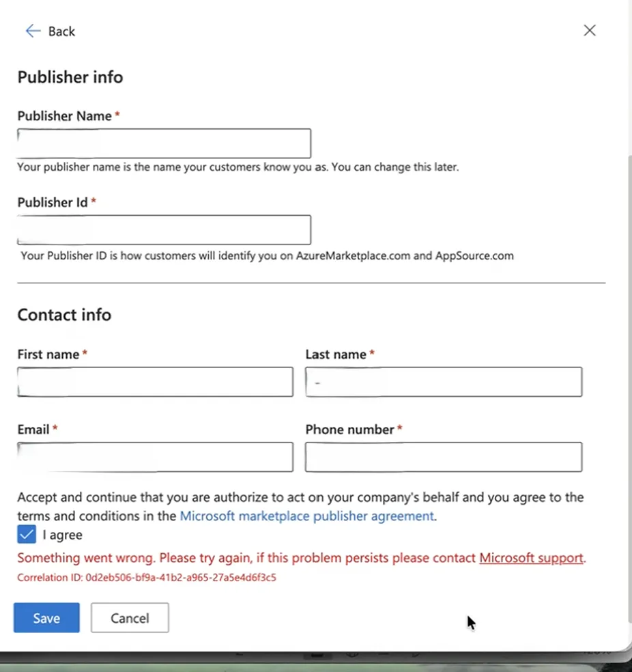The height and width of the screenshot is (672, 632).
Task: Focus the Publisher Id text box
Action: coord(164,229)
